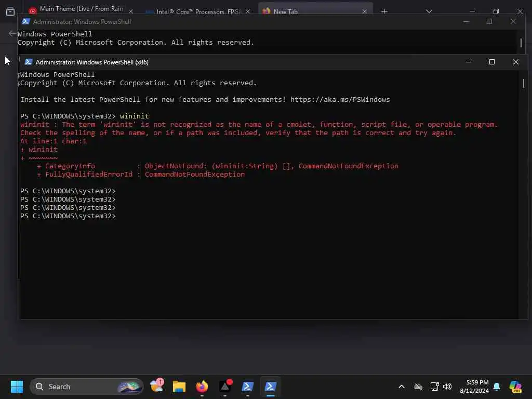Screen dimensions: 532x399
Task: Open the OneDrive cloud tray icon
Action: pos(418,387)
